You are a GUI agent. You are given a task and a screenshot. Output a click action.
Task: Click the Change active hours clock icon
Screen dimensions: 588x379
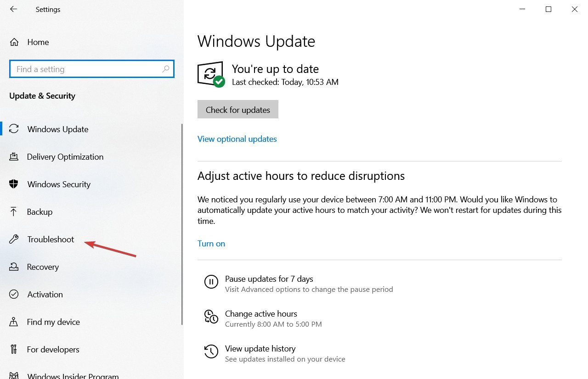tap(211, 317)
